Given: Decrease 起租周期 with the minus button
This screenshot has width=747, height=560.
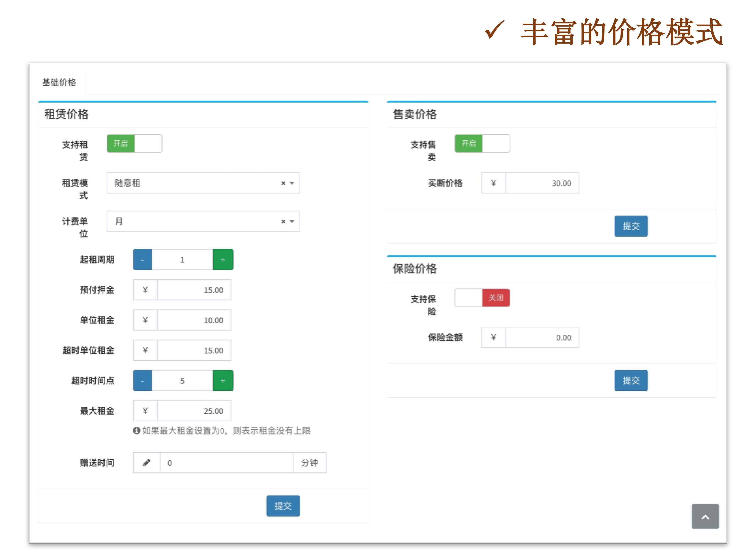Looking at the screenshot, I should pos(142,259).
